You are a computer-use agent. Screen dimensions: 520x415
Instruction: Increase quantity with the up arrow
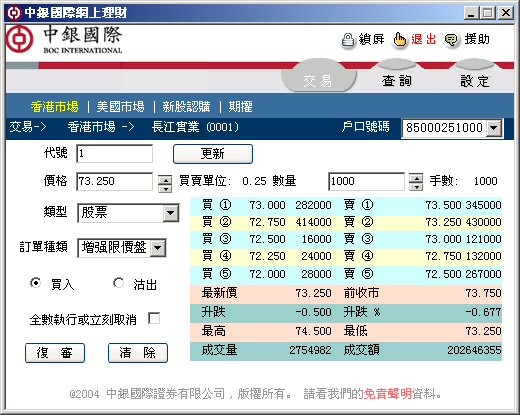(416, 178)
